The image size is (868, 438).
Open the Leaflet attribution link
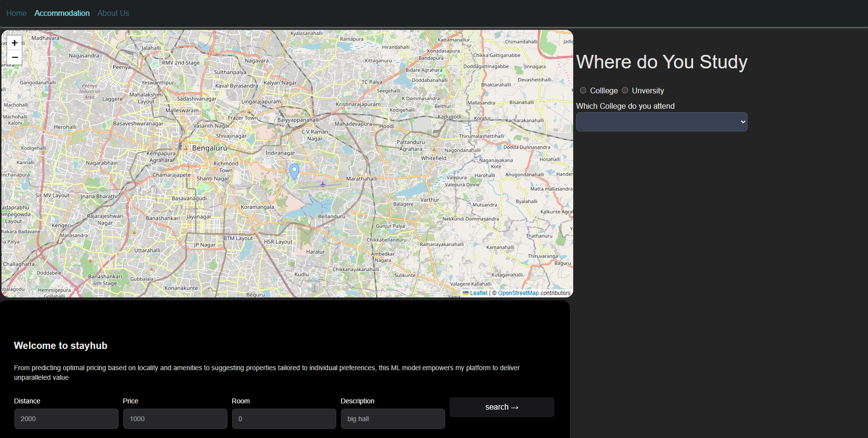point(478,293)
